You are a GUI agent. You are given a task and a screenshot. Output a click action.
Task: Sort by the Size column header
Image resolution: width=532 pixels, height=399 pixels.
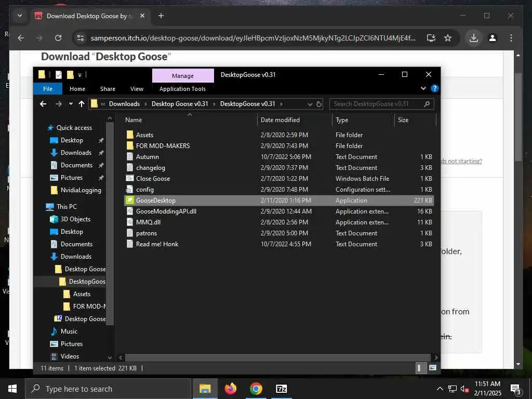tap(415, 120)
